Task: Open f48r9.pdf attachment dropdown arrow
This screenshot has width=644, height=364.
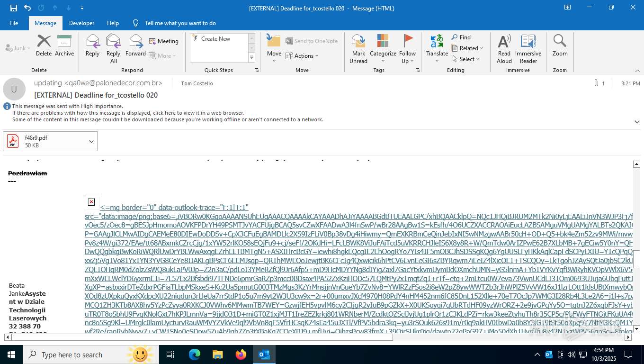Action: [x=91, y=141]
